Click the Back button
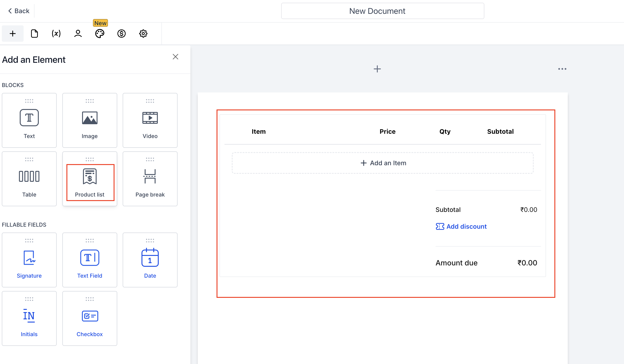The height and width of the screenshot is (364, 624). (x=19, y=11)
